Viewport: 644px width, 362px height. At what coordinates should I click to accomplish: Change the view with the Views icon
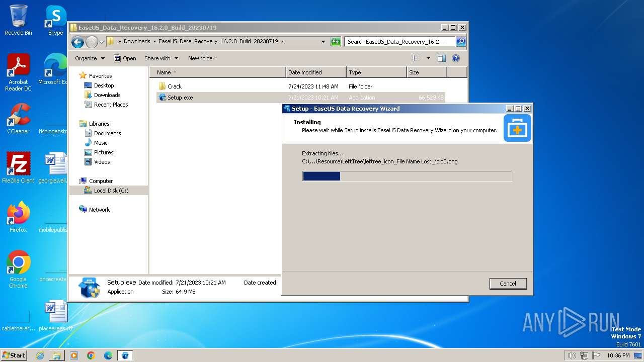[x=416, y=58]
